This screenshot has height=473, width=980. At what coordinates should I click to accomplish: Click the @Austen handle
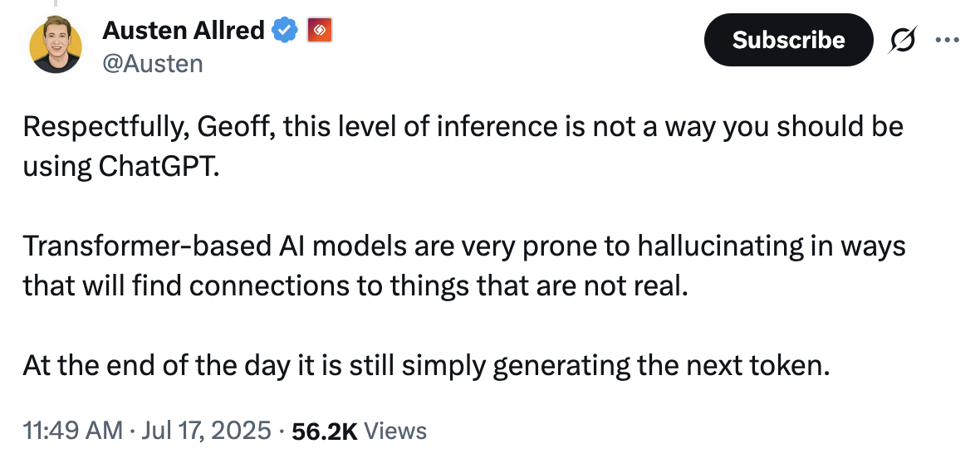click(x=153, y=63)
